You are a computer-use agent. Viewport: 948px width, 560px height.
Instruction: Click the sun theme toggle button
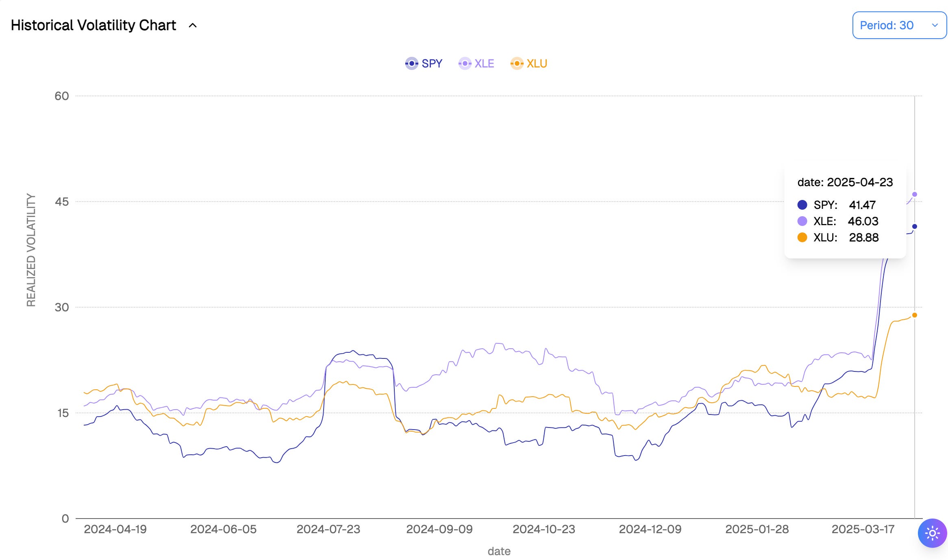(932, 533)
